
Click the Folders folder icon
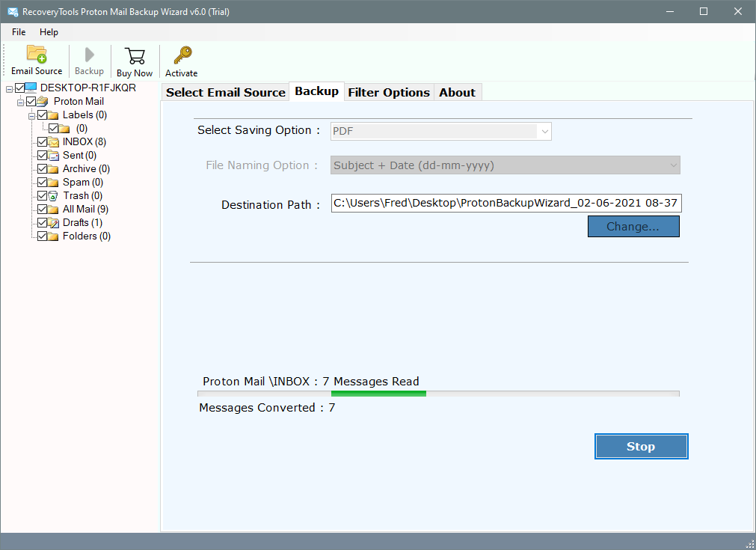pos(53,236)
